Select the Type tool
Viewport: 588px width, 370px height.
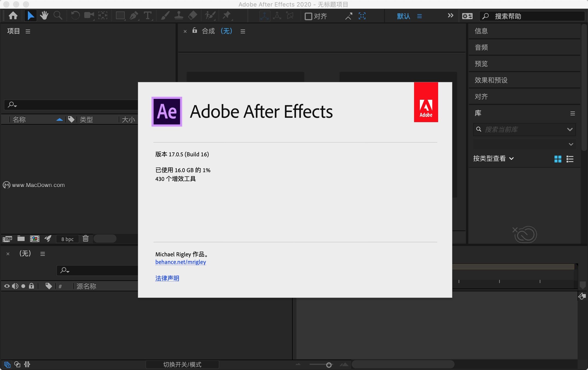coord(147,16)
